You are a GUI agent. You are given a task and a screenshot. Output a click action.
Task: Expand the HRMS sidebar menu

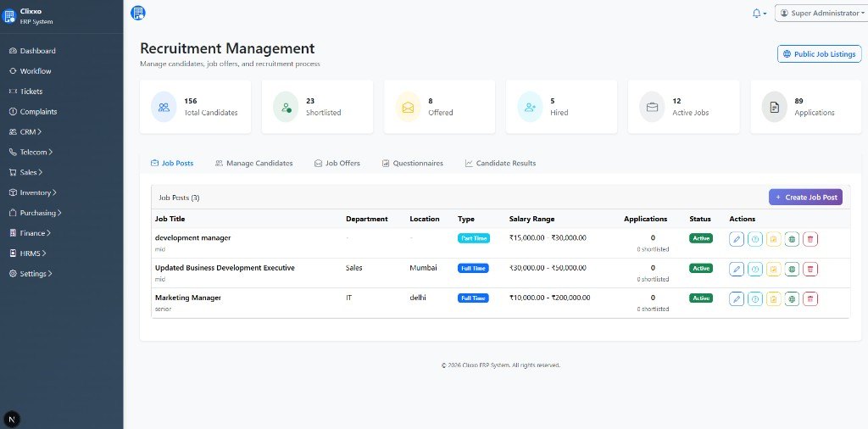point(28,253)
